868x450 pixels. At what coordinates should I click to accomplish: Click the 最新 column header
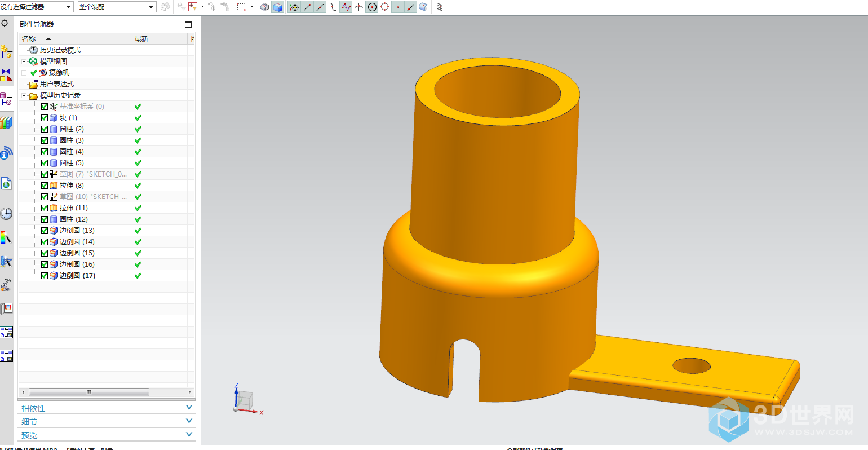[x=159, y=38]
